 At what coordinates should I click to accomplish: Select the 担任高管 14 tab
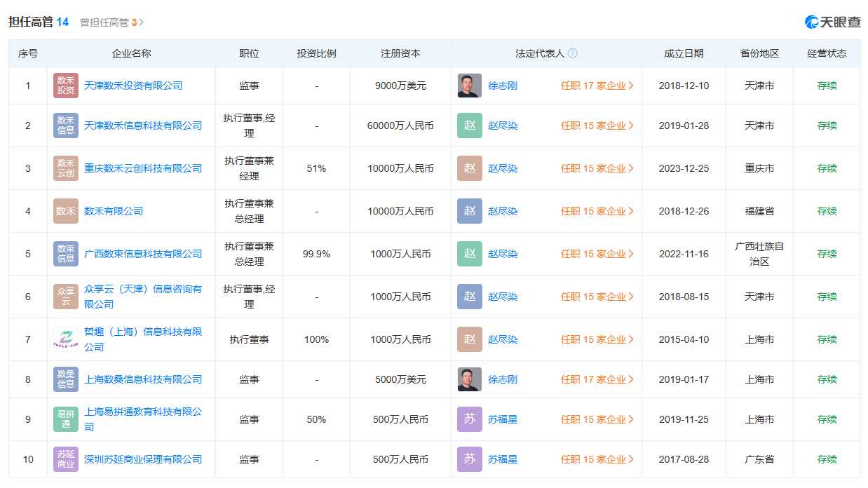[39, 22]
